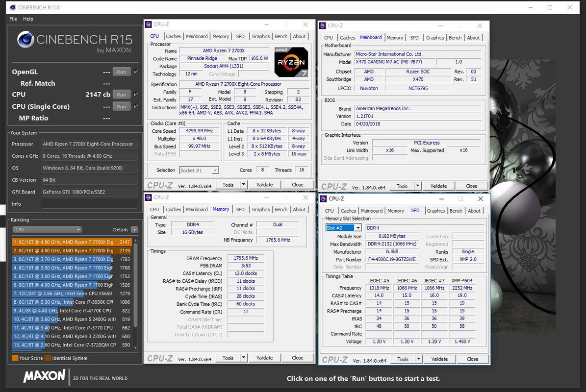Open the Ranking CPU dropdown
The height and width of the screenshot is (392, 586).
(47, 230)
